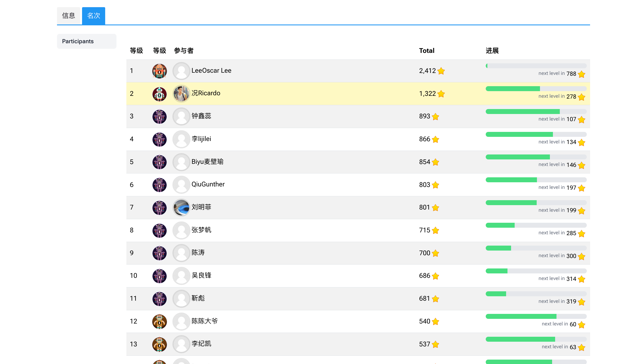Click 'next level in 300' text

557,256
